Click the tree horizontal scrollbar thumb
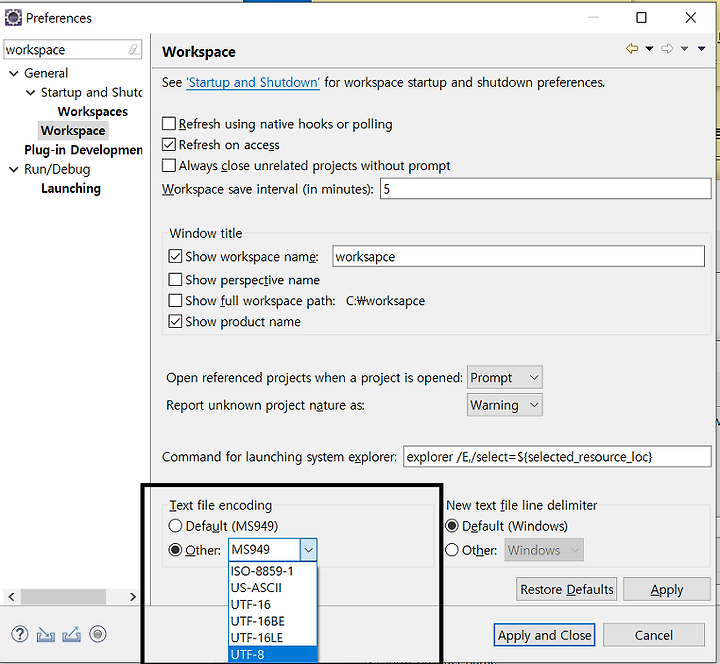This screenshot has height=664, width=720. [x=63, y=596]
